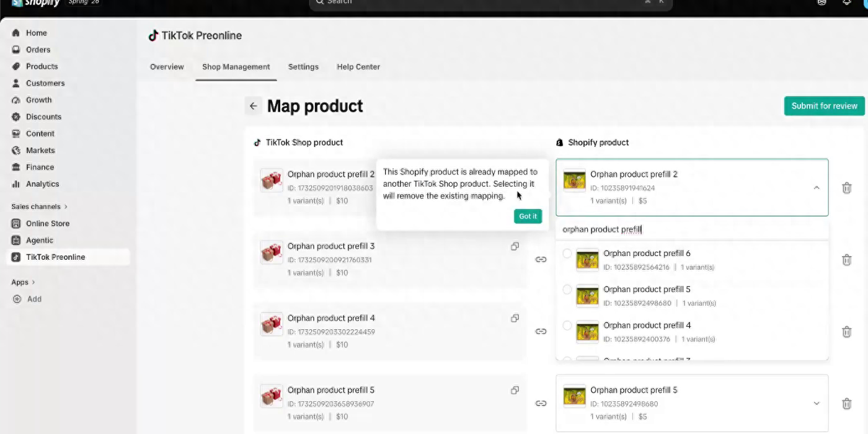Delete the mapping row for Orphan product prefill 2
Image resolution: width=868 pixels, height=434 pixels.
846,188
